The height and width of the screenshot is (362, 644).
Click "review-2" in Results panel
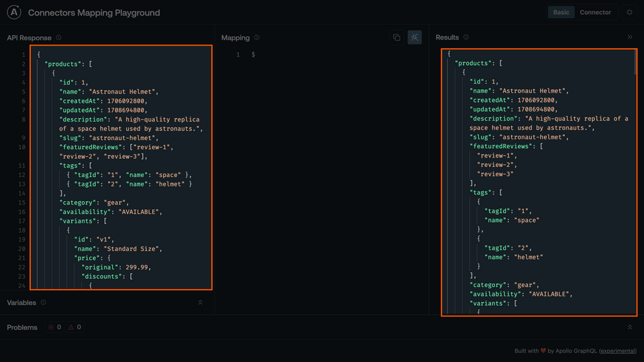(x=495, y=165)
